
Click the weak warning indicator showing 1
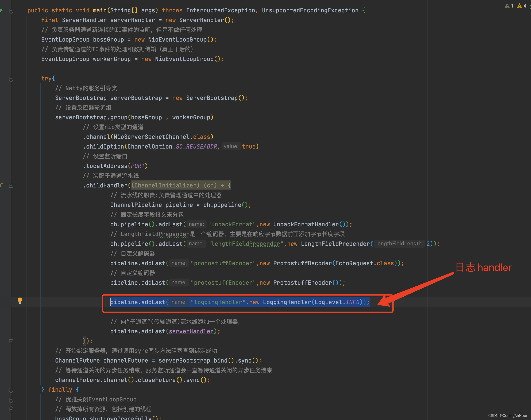point(509,6)
